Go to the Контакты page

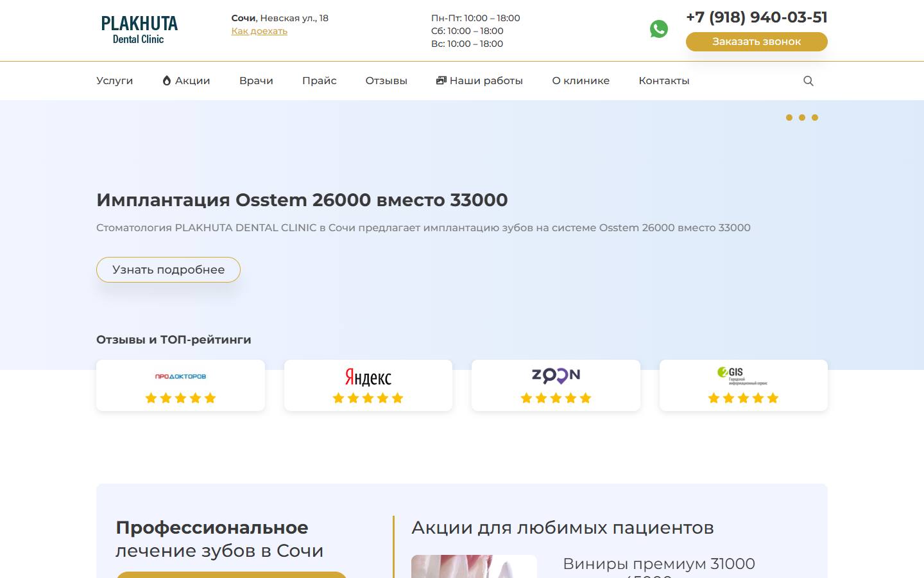tap(664, 81)
